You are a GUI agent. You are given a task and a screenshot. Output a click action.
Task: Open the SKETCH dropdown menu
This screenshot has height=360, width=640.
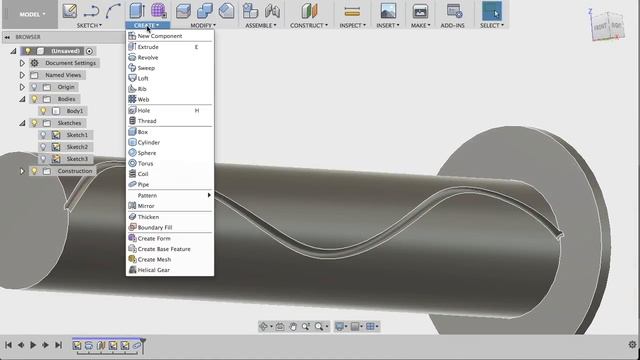[89, 25]
